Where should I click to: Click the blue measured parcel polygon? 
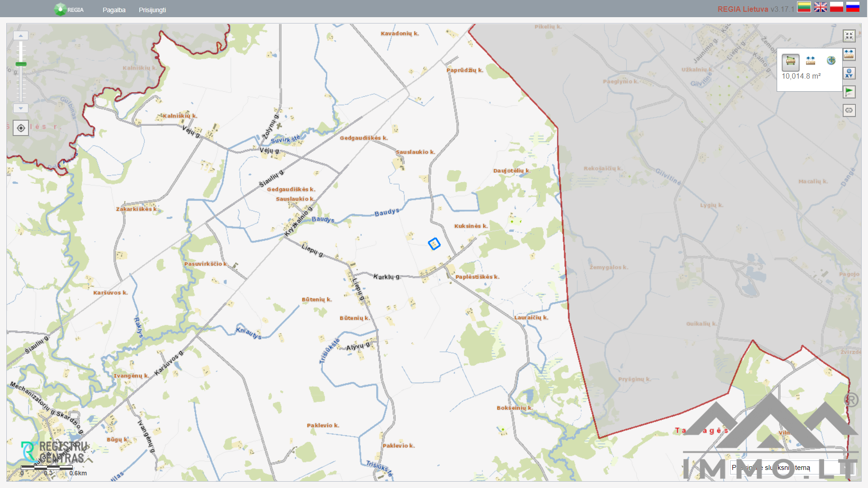(x=434, y=244)
